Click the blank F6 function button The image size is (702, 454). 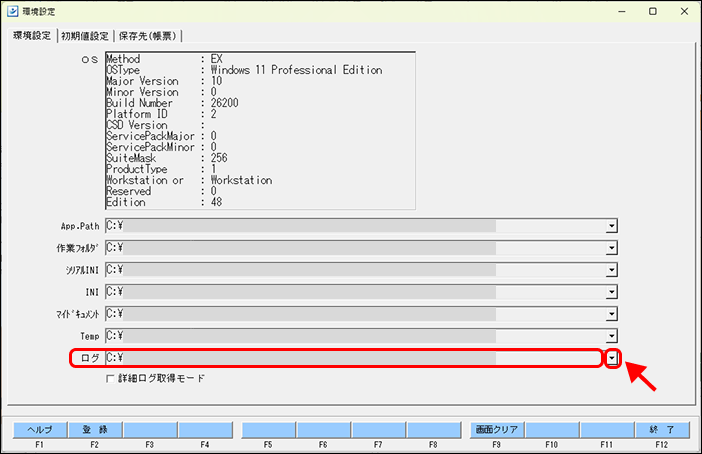click(x=323, y=430)
